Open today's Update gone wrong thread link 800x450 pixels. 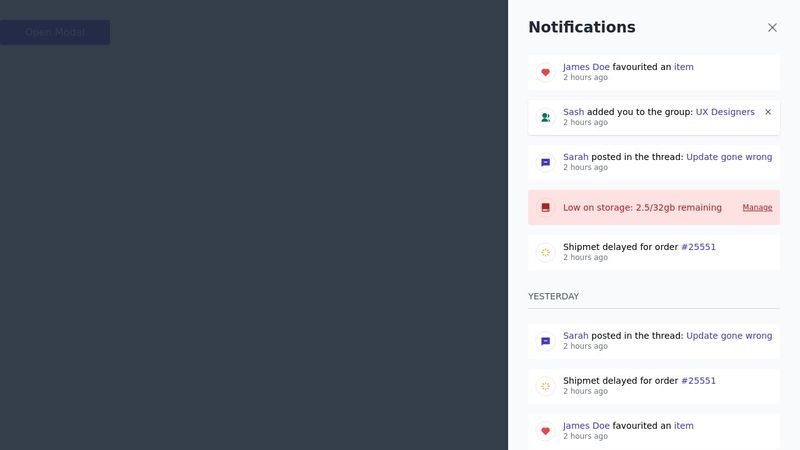coord(729,157)
